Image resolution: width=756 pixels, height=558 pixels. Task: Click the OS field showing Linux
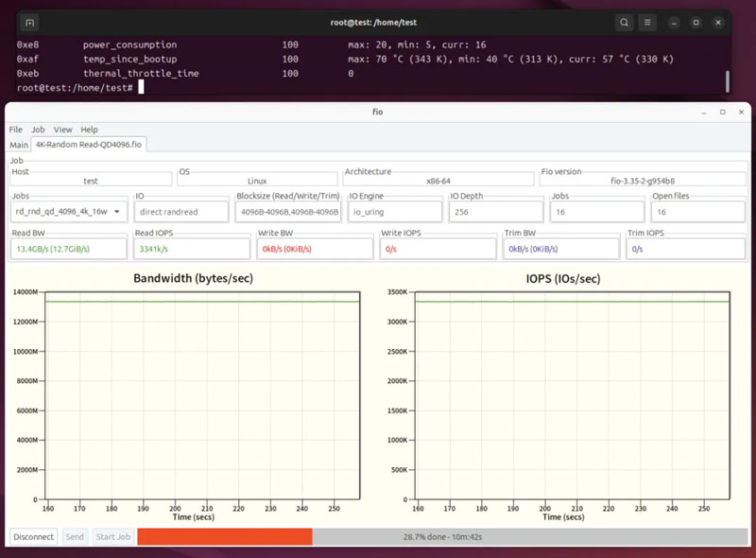(x=257, y=181)
